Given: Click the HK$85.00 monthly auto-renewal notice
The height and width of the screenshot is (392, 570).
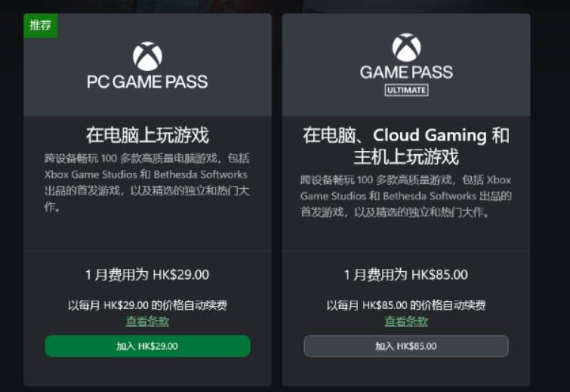Looking at the screenshot, I should coord(406,305).
